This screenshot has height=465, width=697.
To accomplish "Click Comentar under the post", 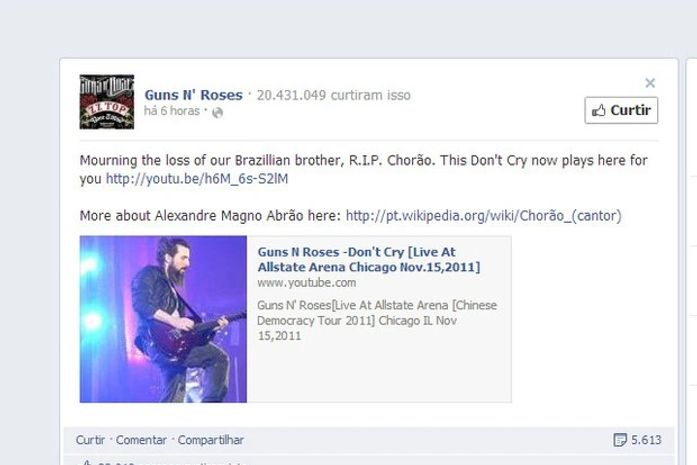I will (141, 440).
